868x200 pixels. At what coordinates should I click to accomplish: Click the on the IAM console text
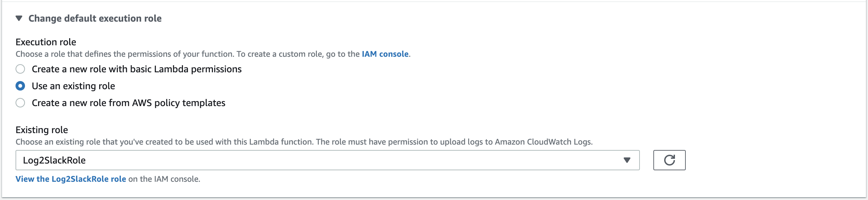pos(164,179)
